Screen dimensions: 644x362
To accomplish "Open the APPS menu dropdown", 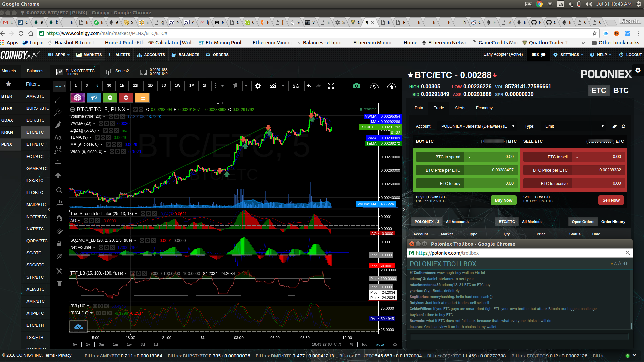I will tap(59, 55).
